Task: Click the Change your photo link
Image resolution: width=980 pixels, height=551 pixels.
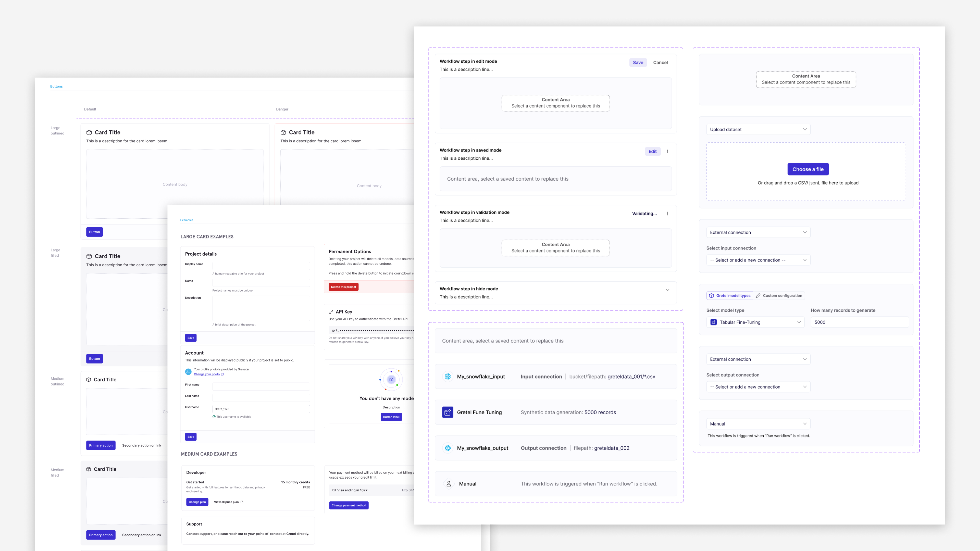Action: (207, 374)
